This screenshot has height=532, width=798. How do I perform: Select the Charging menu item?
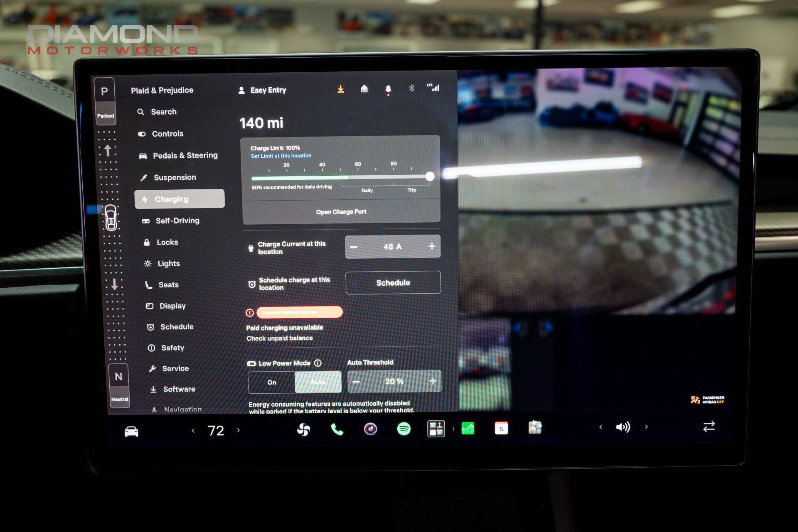click(180, 199)
